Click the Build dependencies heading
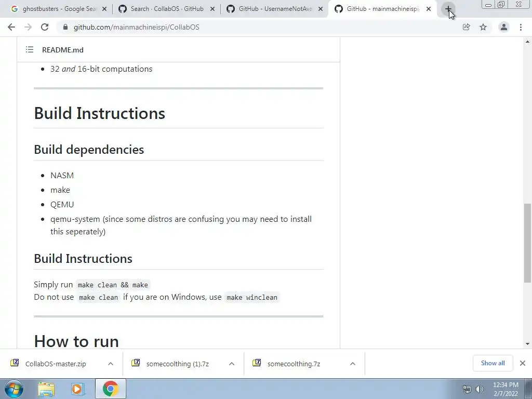 tap(89, 150)
